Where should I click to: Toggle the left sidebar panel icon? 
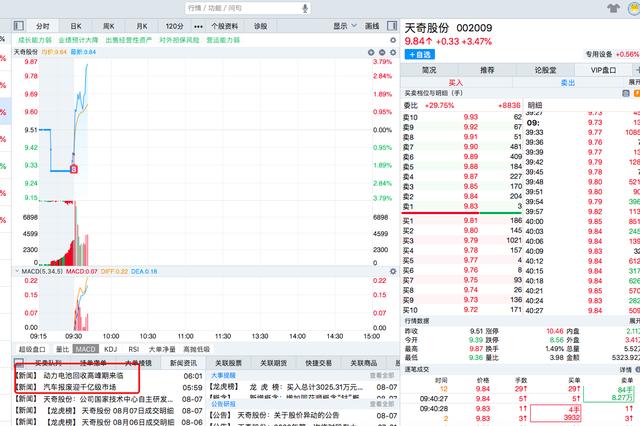(19, 26)
